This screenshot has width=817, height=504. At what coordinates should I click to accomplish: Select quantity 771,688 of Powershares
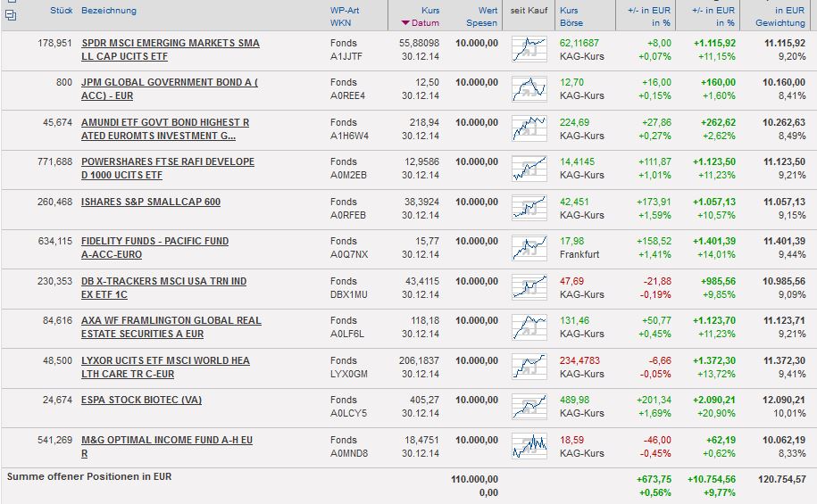(x=54, y=162)
